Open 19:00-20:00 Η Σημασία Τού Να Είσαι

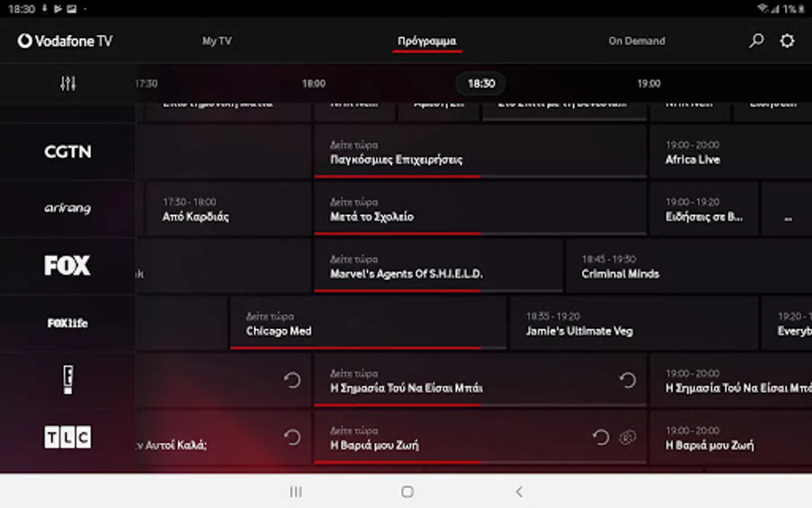click(731, 380)
